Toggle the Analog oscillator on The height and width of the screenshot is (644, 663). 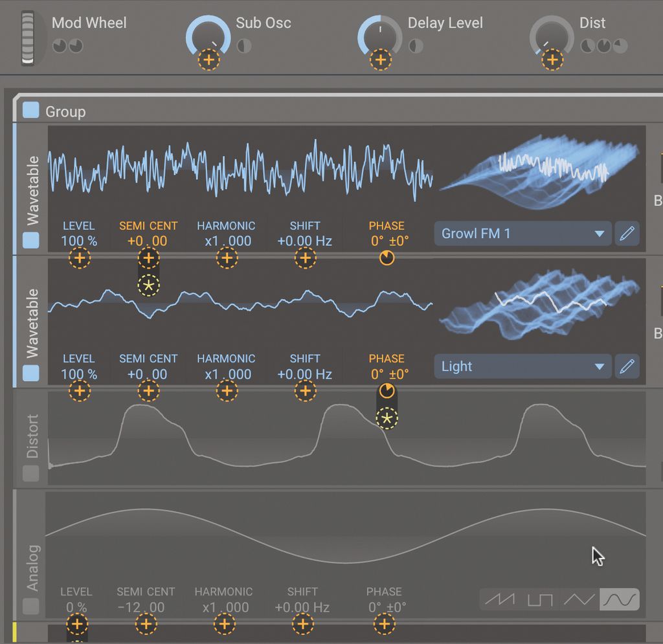point(30,606)
